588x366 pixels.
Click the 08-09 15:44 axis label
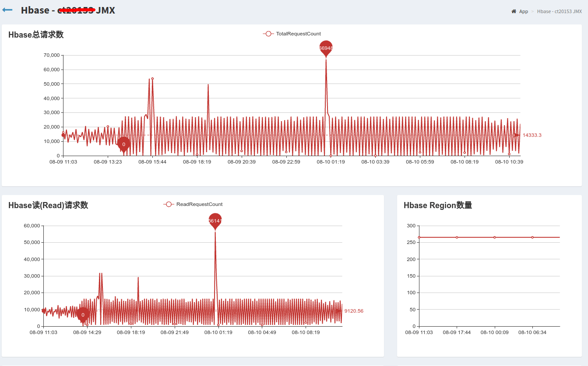(152, 162)
